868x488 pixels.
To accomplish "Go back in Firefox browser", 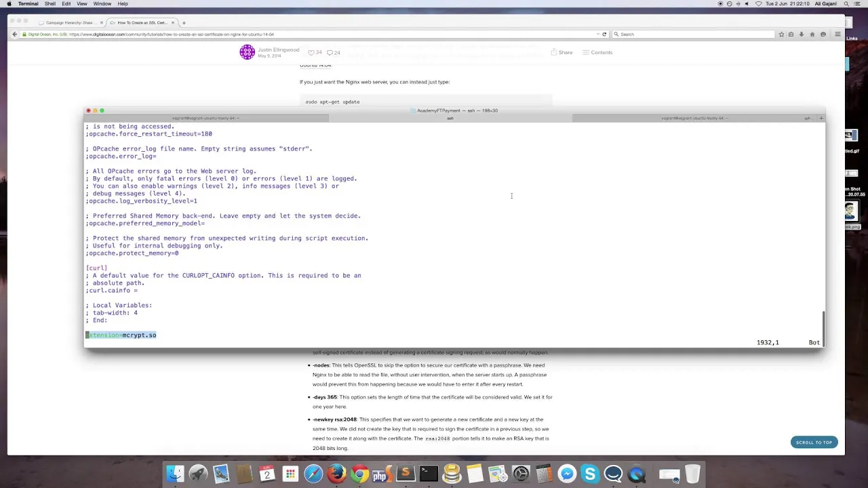I will click(x=14, y=34).
